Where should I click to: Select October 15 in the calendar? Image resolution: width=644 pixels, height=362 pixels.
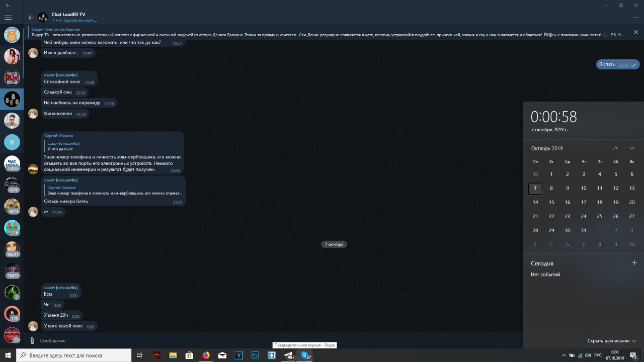pos(551,202)
